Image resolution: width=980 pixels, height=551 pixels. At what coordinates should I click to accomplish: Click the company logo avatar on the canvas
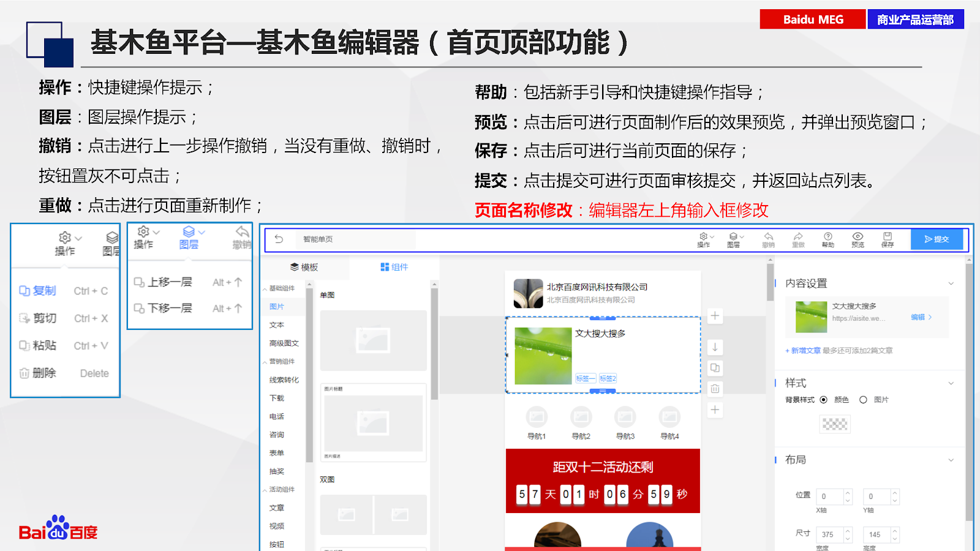528,293
